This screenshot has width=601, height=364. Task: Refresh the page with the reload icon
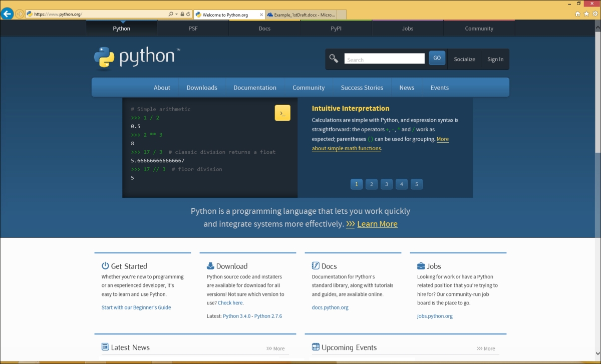tap(188, 15)
